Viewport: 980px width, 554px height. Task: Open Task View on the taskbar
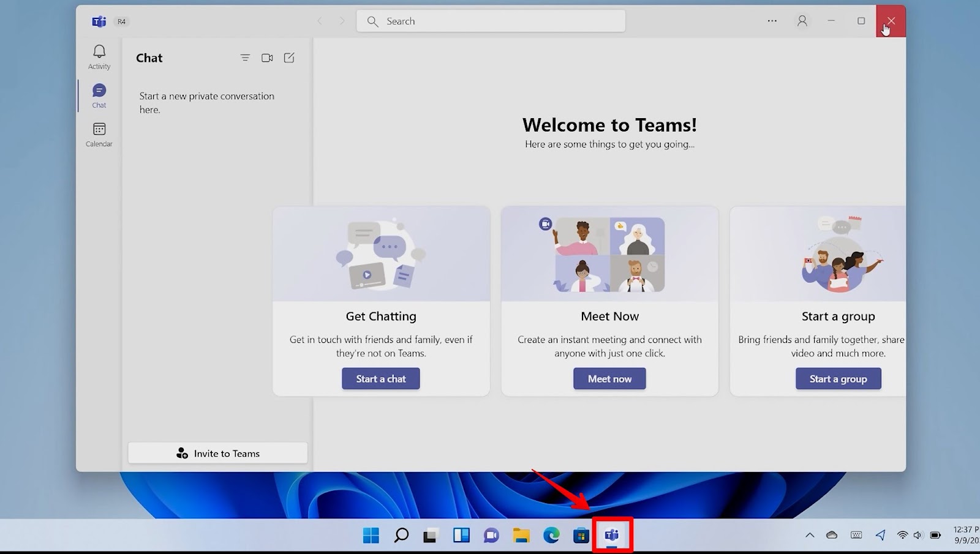coord(431,536)
